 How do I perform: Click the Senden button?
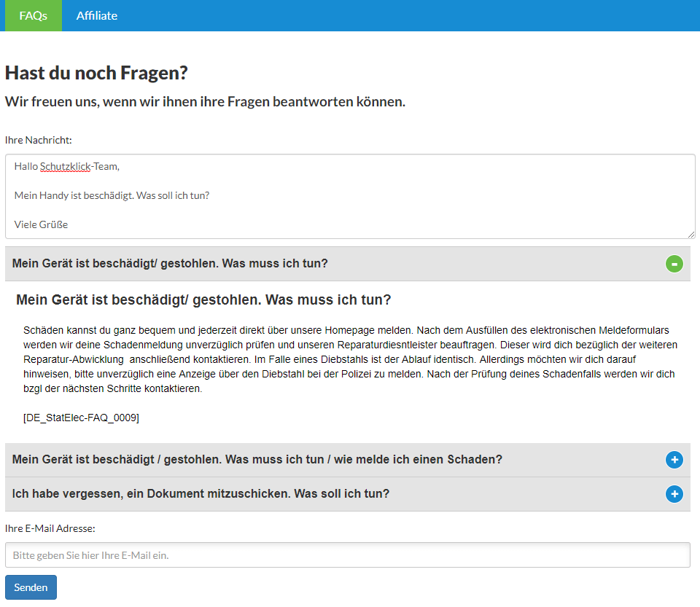[31, 587]
